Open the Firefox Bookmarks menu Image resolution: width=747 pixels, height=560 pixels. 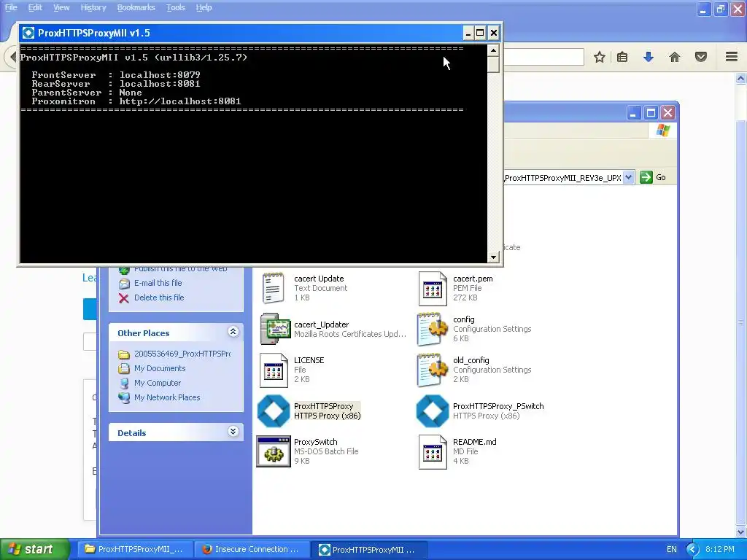[136, 7]
